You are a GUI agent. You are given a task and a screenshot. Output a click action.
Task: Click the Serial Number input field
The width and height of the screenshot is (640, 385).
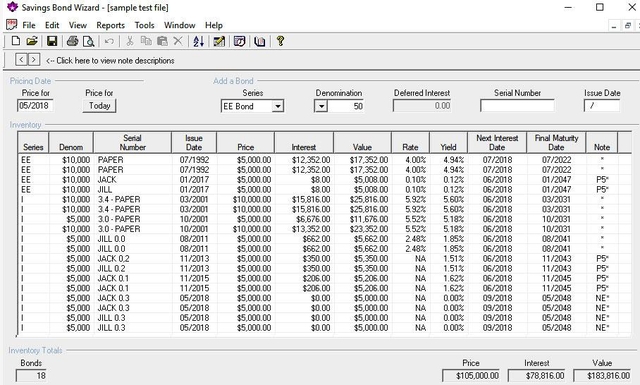(517, 106)
